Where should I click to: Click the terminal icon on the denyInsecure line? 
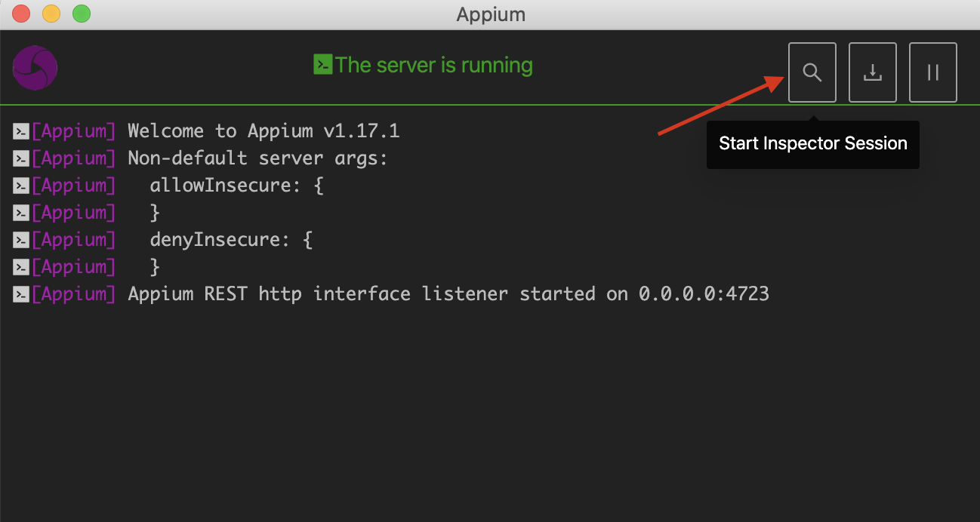click(21, 241)
